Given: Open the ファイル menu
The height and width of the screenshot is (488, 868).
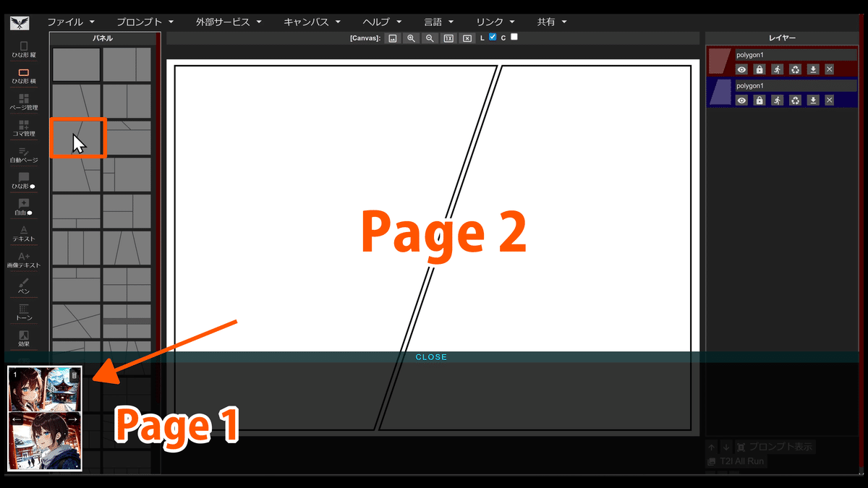Looking at the screenshot, I should [x=66, y=22].
